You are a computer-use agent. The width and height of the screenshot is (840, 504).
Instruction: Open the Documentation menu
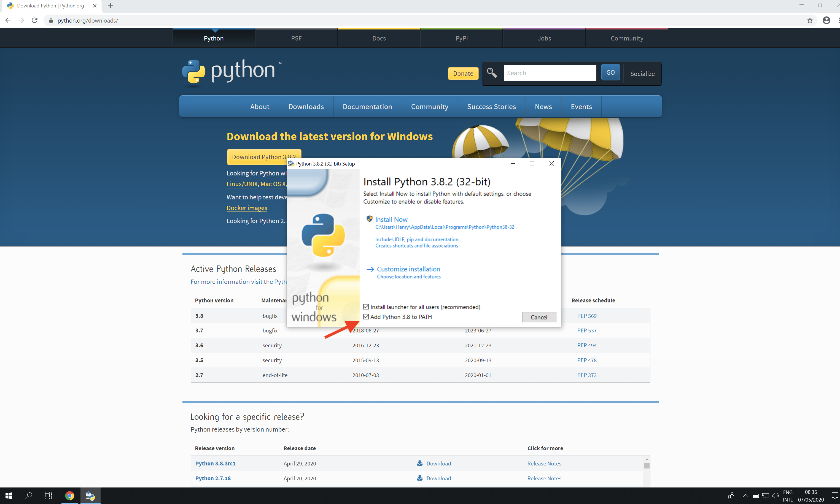(x=367, y=107)
